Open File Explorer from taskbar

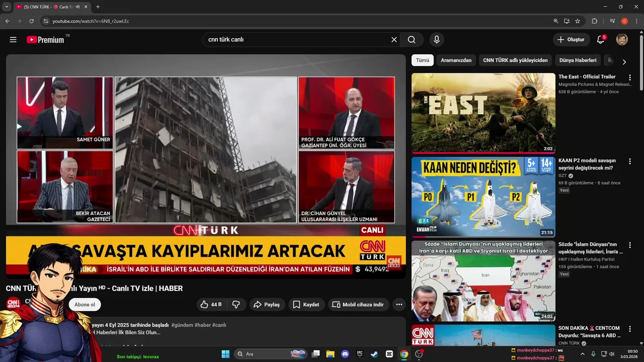coord(330,354)
